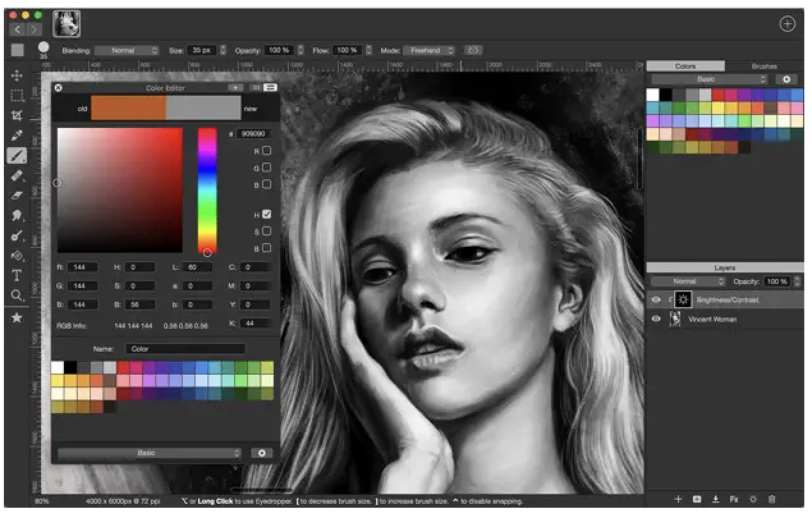
Task: Click the hue spectrum slider
Action: 207,190
